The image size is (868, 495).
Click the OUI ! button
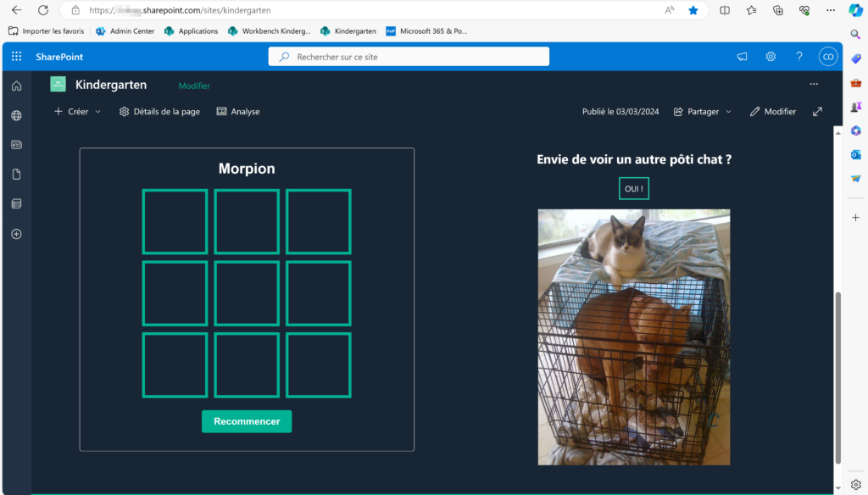(634, 189)
